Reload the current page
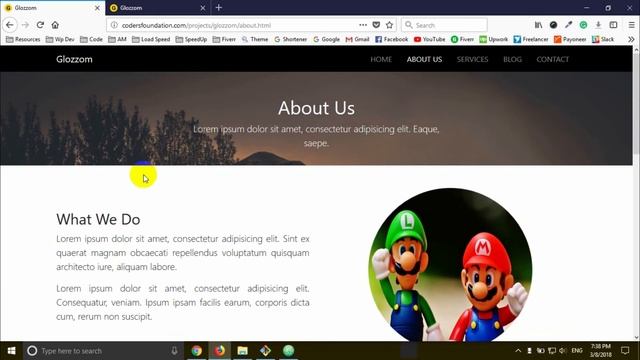The image size is (640, 360). click(40, 25)
